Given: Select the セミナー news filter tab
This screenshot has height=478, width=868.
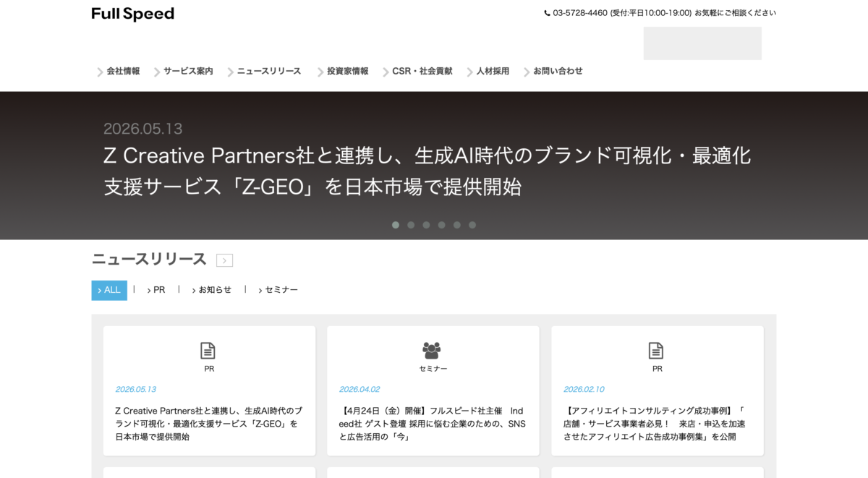Looking at the screenshot, I should (278, 290).
